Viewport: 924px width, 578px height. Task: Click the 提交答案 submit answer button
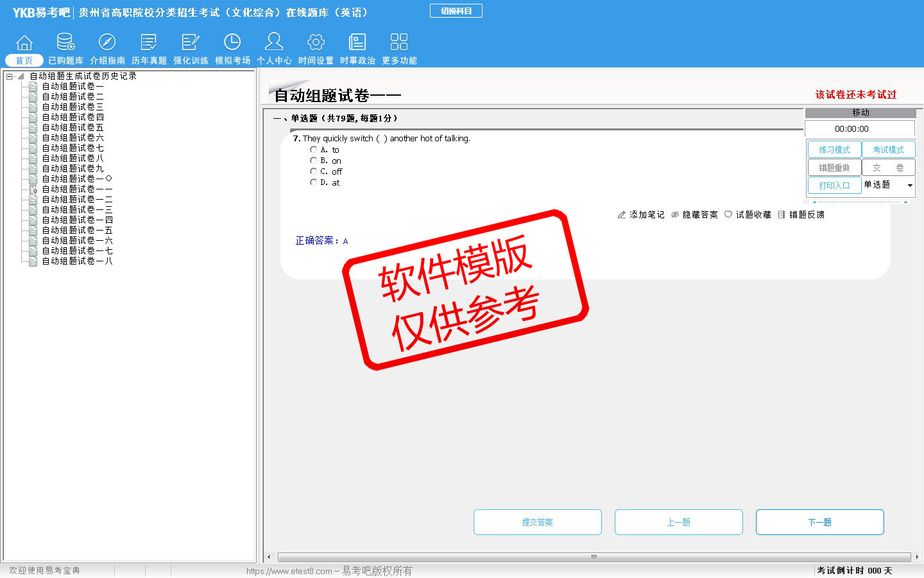coord(537,522)
